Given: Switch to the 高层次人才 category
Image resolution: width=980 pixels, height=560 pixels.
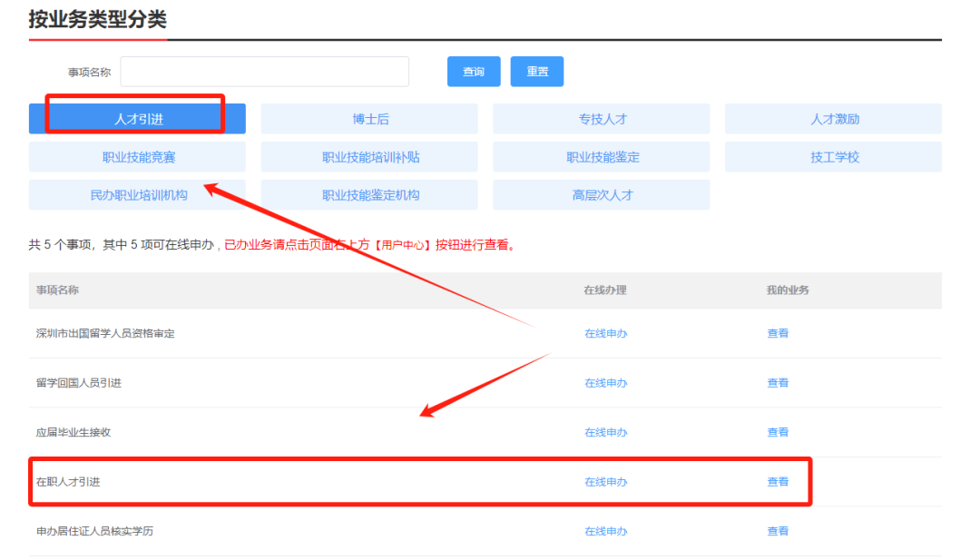Looking at the screenshot, I should [x=602, y=195].
